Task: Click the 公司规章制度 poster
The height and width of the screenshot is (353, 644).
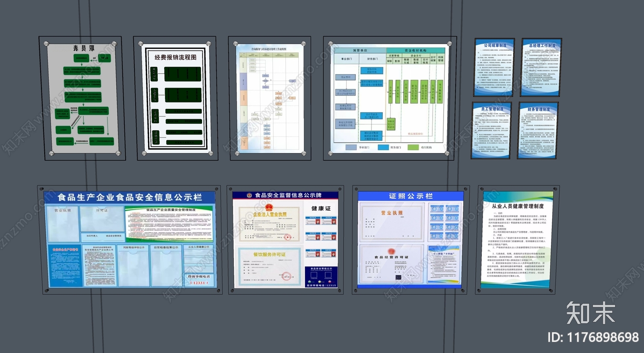Action: (494, 67)
